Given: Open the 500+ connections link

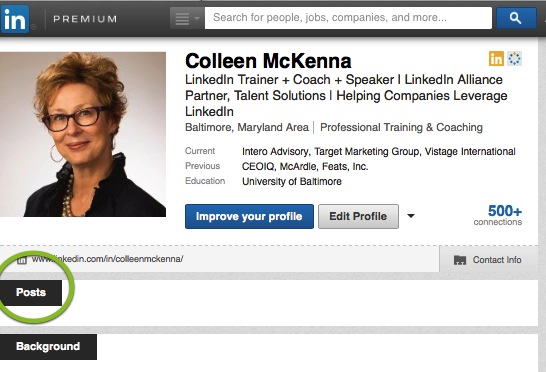Looking at the screenshot, I should point(498,215).
